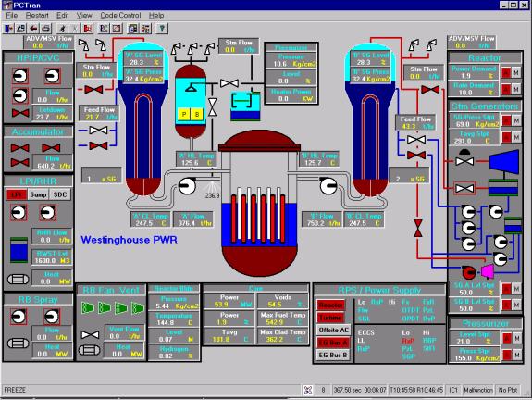Click the leftmost green RB fan icon
This screenshot has height=400, width=532.
(x=88, y=308)
